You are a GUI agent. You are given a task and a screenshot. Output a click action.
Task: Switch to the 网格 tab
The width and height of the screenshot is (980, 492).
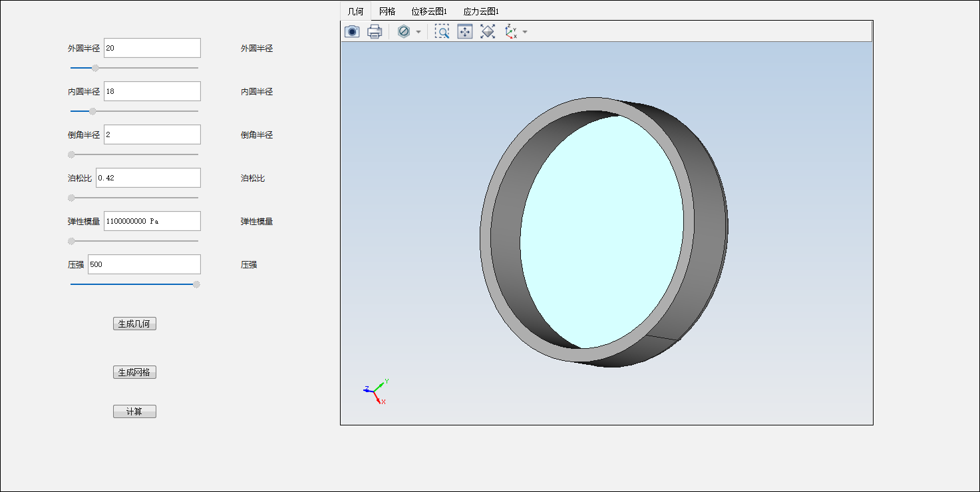387,11
